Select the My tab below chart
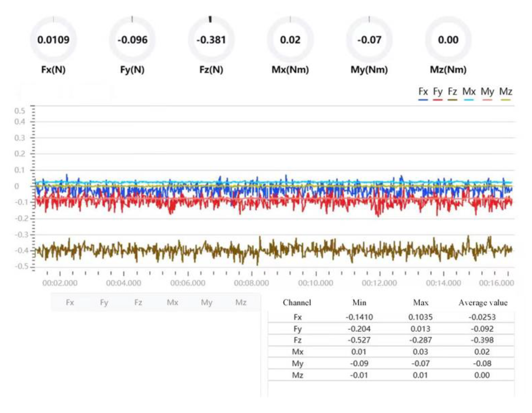 point(207,302)
